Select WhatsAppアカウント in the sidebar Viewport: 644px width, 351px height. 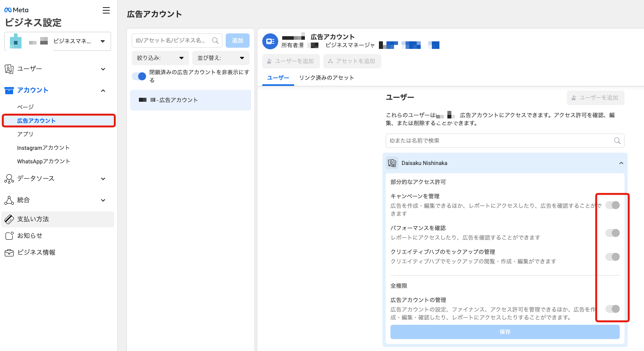pyautogui.click(x=44, y=161)
